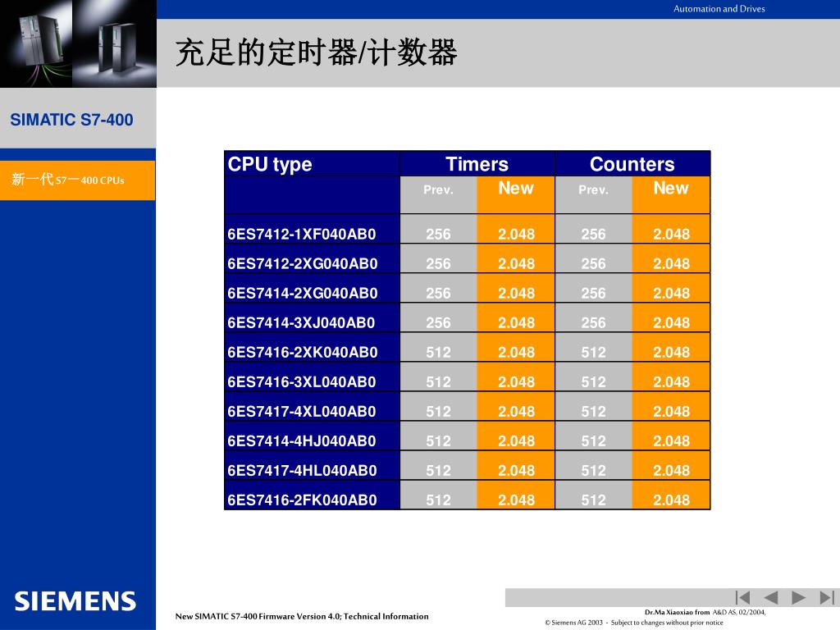Jump to first slide navigation icon
Viewport: 840px width, 630px height.
pos(742,597)
